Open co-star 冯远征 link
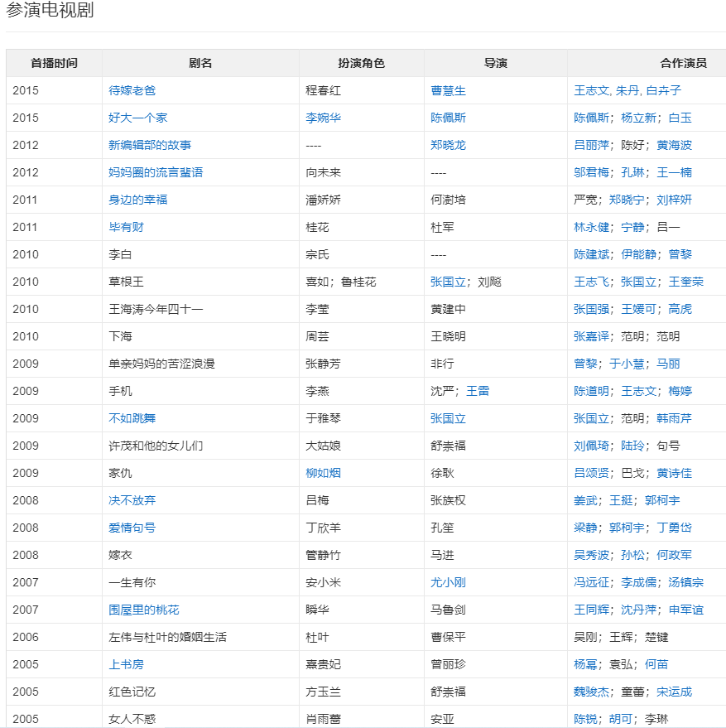The image size is (726, 728). (x=591, y=583)
